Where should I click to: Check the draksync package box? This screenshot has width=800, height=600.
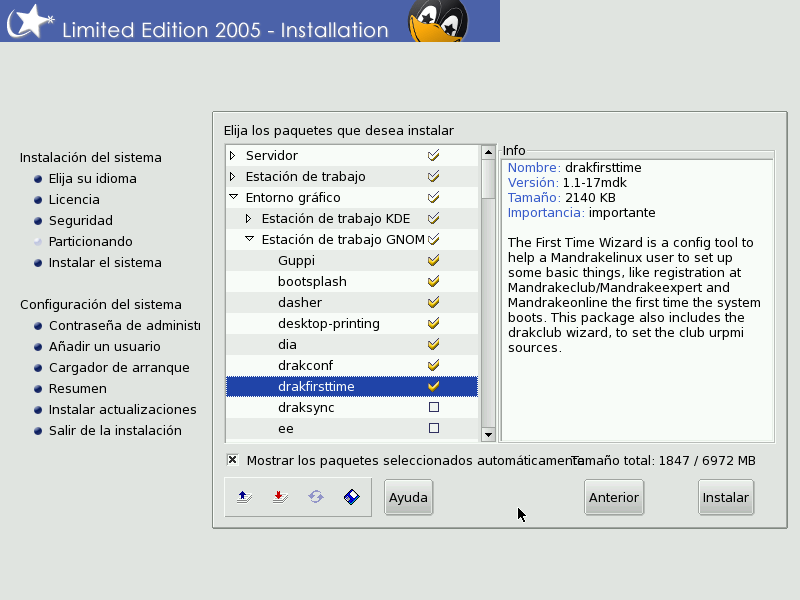[x=434, y=407]
